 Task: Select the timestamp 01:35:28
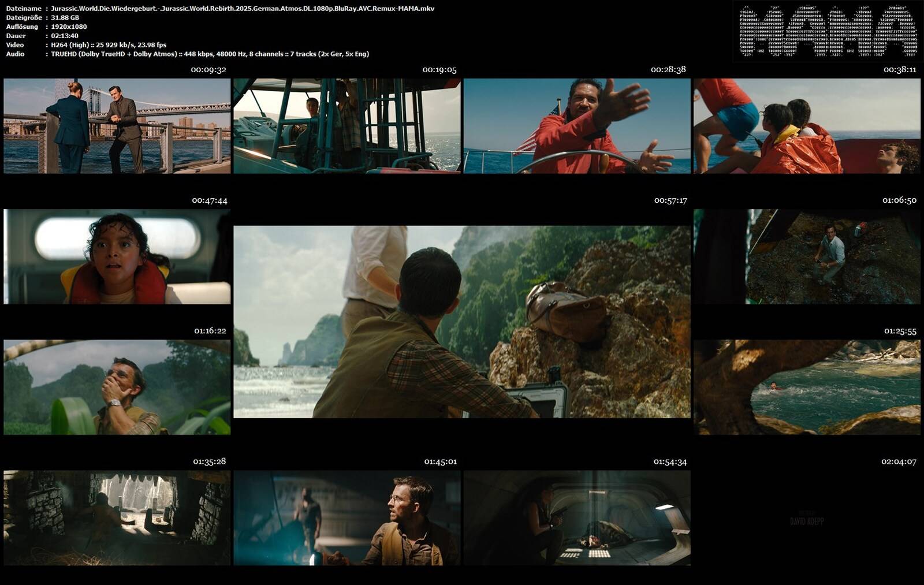coord(210,461)
